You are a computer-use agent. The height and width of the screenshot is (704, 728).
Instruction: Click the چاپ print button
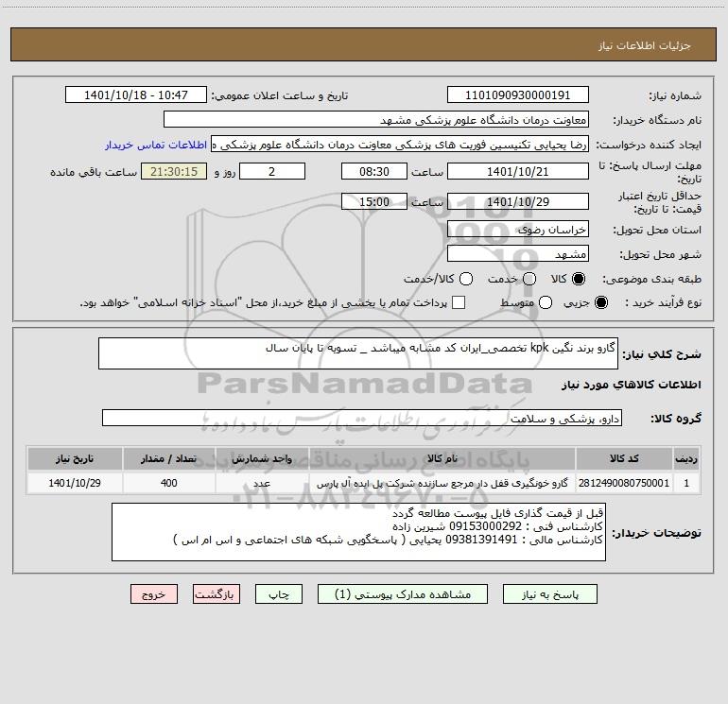(x=279, y=594)
